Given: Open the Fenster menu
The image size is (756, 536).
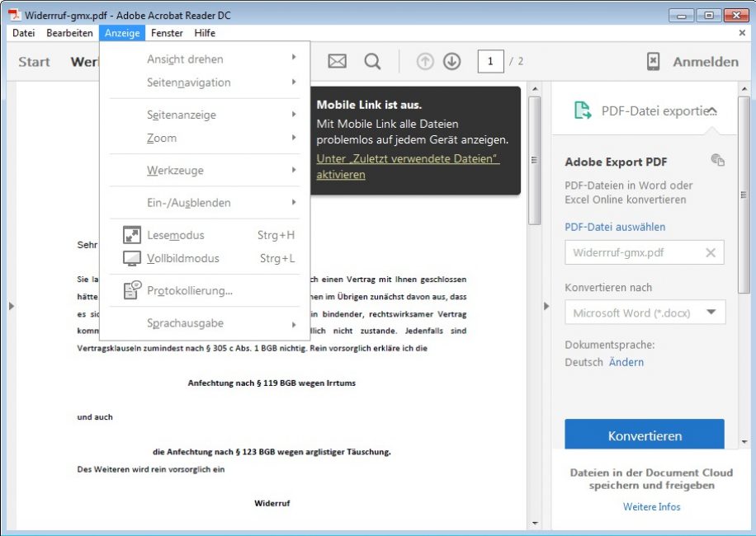Looking at the screenshot, I should 167,33.
